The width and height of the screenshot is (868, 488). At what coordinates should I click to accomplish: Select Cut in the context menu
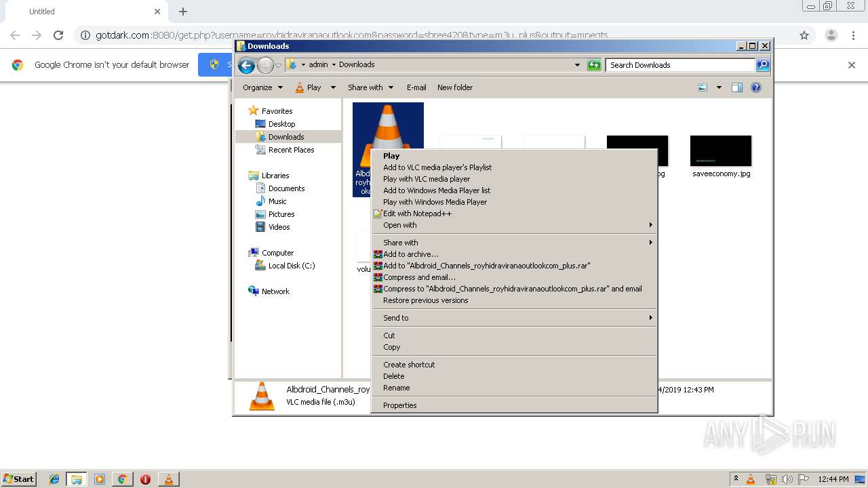point(513,335)
